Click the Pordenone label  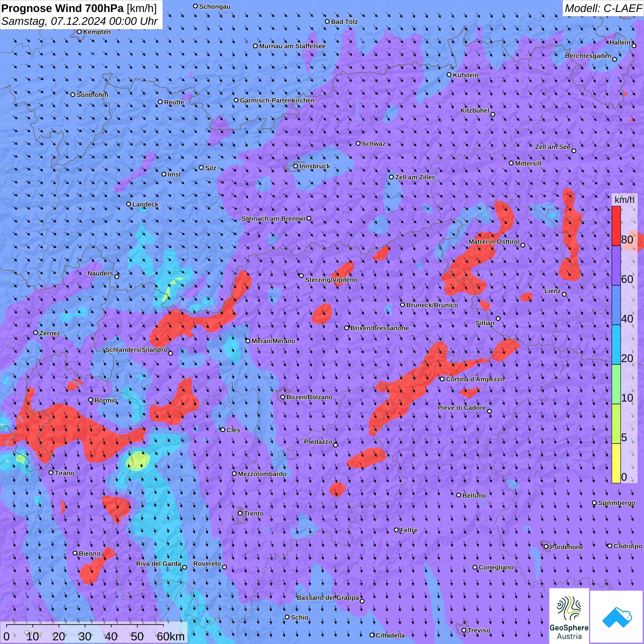567,547
